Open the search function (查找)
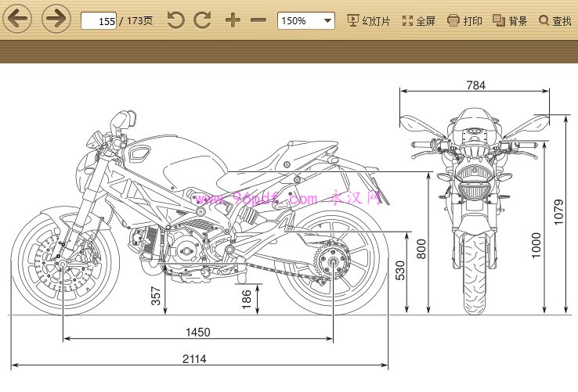The image size is (578, 392). pos(555,20)
